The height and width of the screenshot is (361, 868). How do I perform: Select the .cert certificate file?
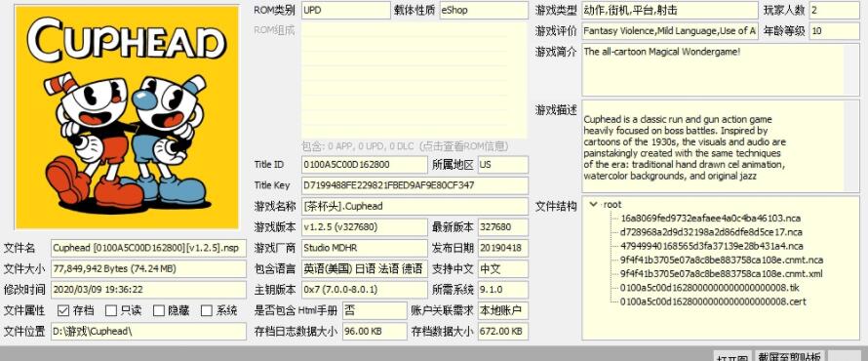pyautogui.click(x=713, y=301)
